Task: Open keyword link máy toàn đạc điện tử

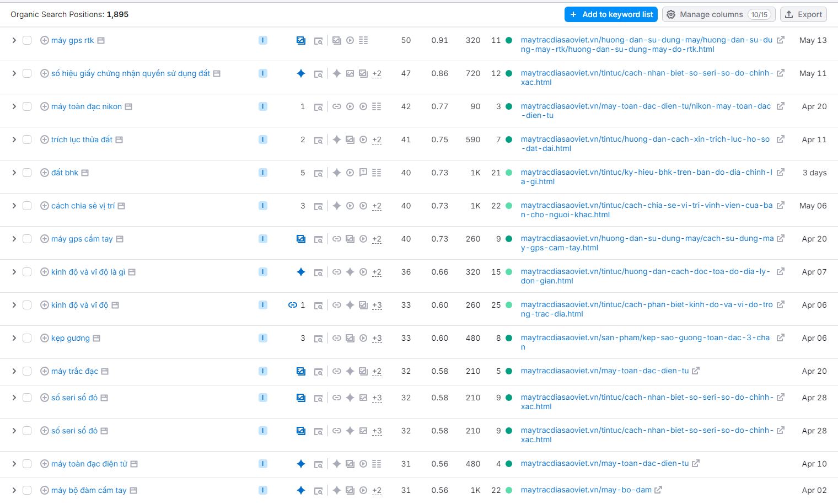Action: [89, 464]
